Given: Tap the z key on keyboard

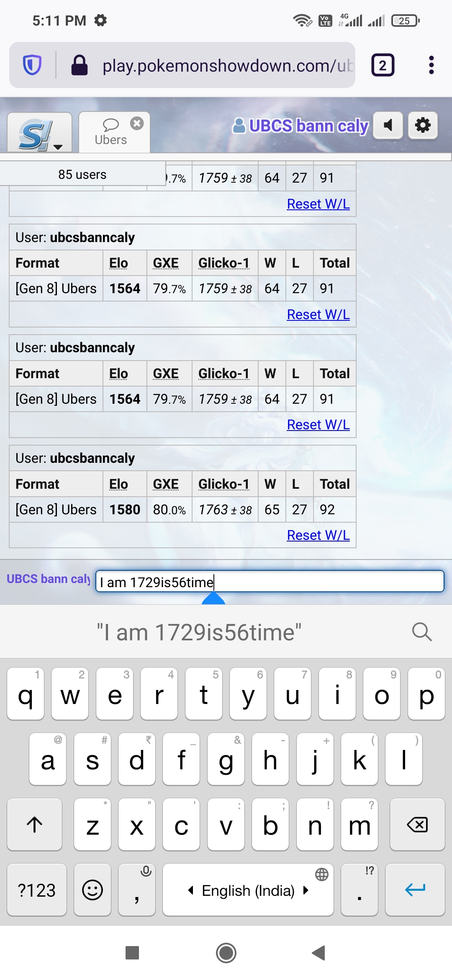Looking at the screenshot, I should pyautogui.click(x=92, y=824).
